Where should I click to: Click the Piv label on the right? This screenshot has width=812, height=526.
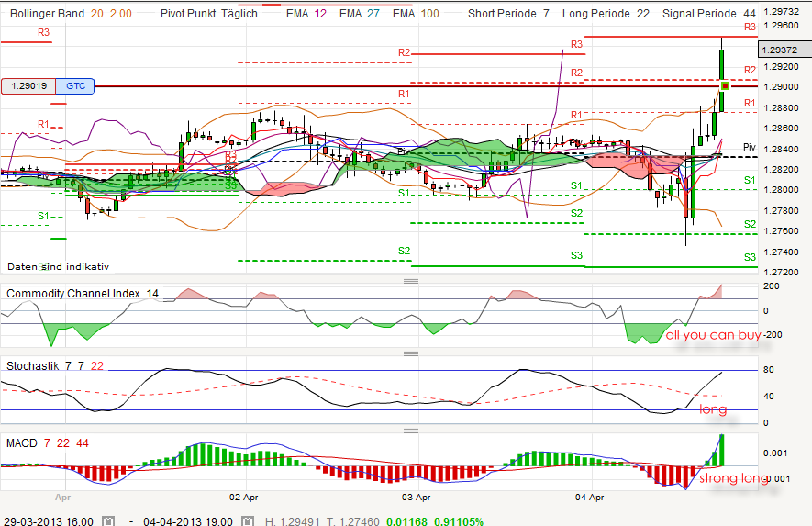point(750,147)
